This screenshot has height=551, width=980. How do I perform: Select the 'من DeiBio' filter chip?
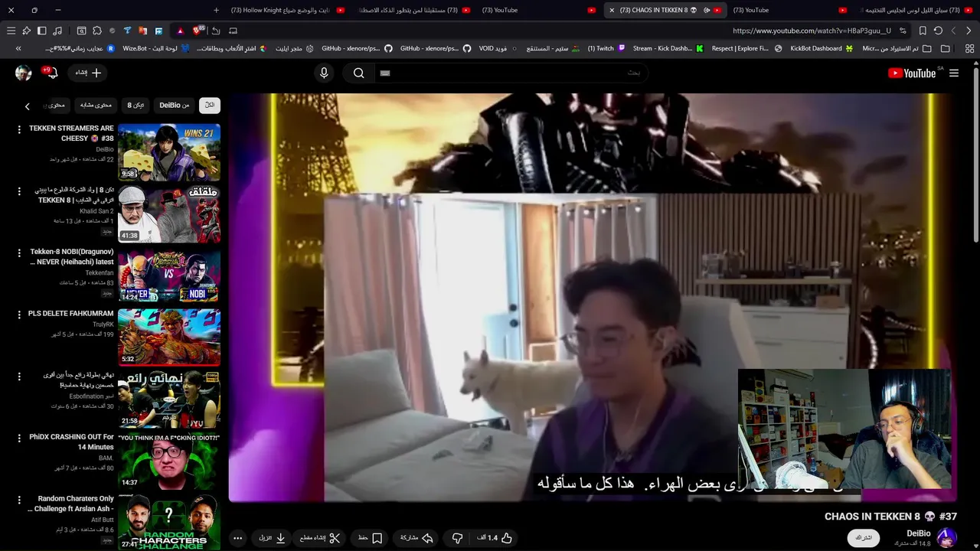point(175,105)
